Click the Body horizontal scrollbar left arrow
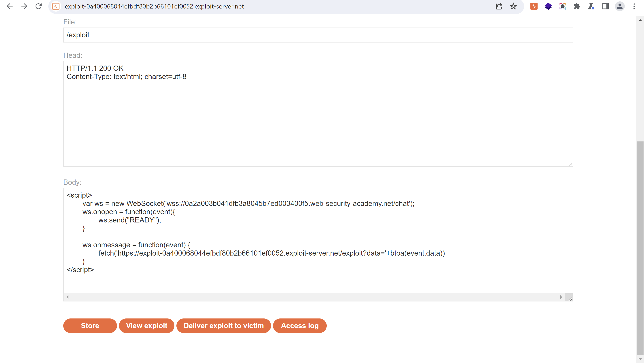The image size is (644, 363). click(68, 297)
